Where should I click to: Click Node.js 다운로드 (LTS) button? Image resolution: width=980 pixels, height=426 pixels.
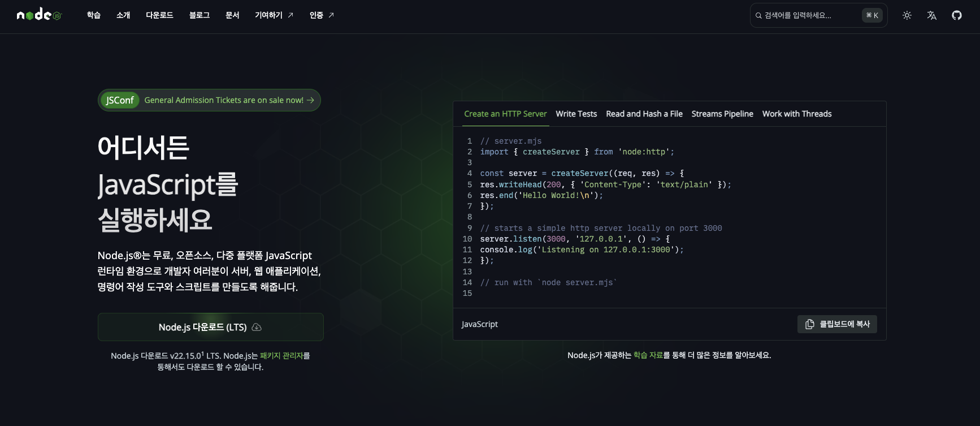[210, 327]
